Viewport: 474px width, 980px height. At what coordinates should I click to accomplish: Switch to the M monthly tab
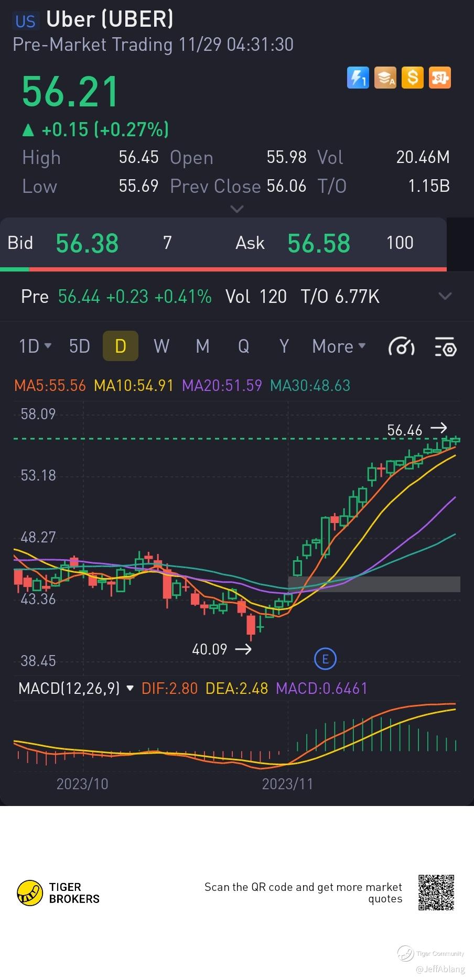pos(202,346)
